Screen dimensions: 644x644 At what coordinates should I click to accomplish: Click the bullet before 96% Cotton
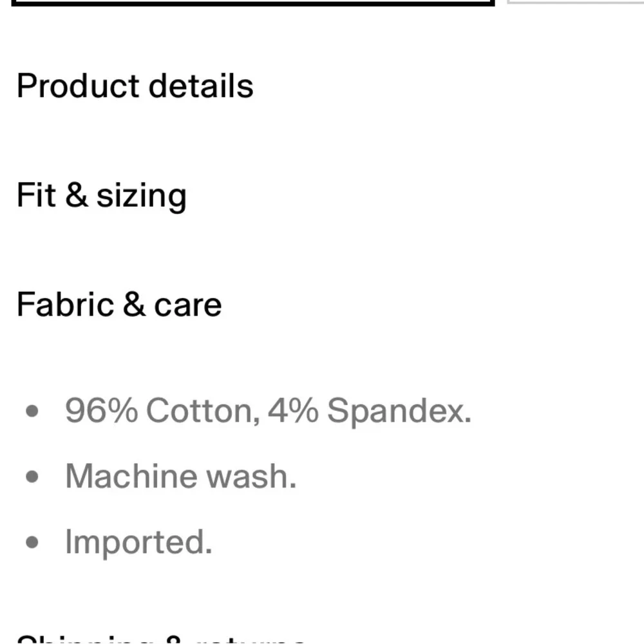click(32, 411)
